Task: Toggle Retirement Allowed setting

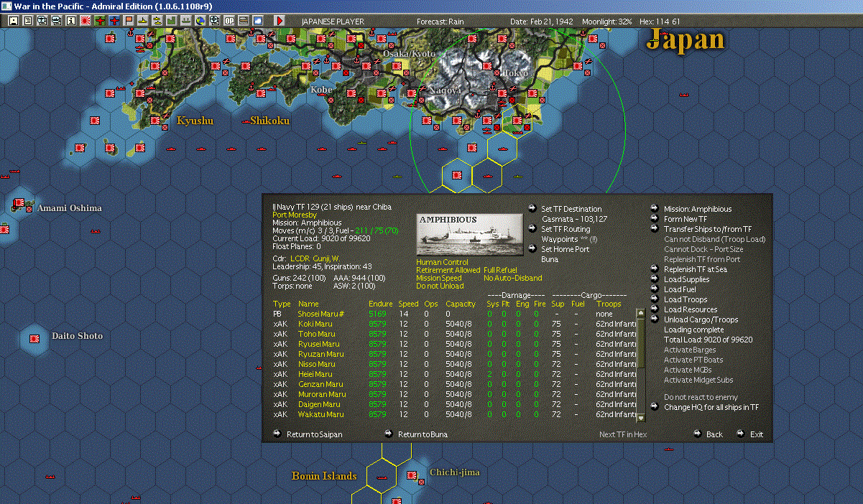Action: pos(448,271)
